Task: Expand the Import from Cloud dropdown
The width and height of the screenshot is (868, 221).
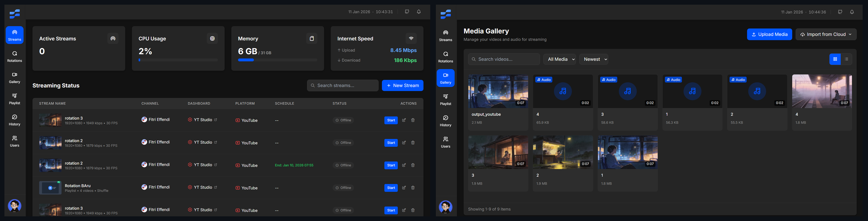Action: (826, 34)
